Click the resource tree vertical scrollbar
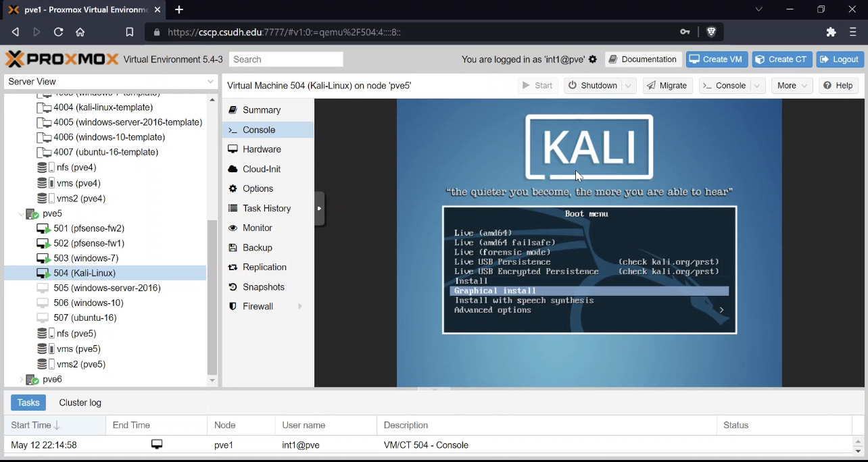The image size is (868, 462). click(212, 297)
